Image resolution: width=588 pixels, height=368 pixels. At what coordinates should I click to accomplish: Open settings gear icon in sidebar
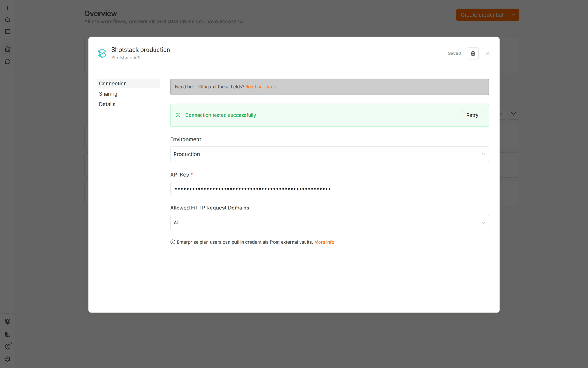tap(7, 359)
